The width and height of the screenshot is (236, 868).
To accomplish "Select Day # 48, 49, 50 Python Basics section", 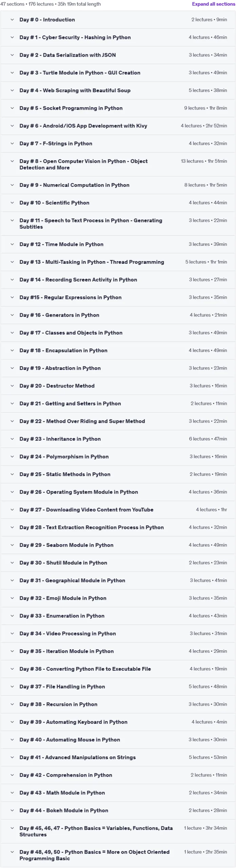I will click(94, 855).
